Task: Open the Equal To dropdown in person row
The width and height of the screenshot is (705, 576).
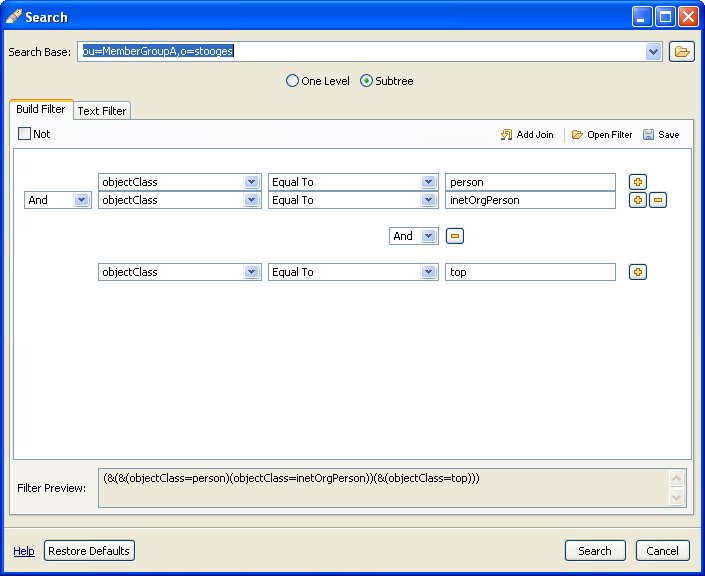Action: point(428,182)
